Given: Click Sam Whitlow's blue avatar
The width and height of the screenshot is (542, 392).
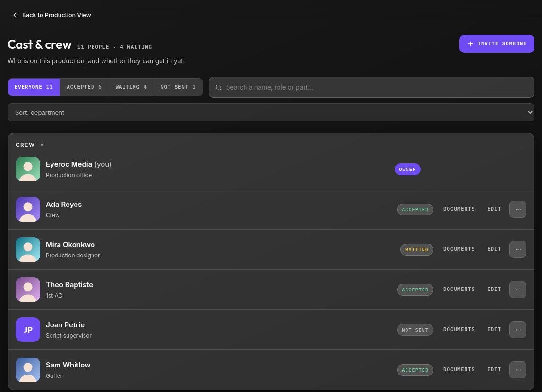Looking at the screenshot, I should [x=28, y=369].
